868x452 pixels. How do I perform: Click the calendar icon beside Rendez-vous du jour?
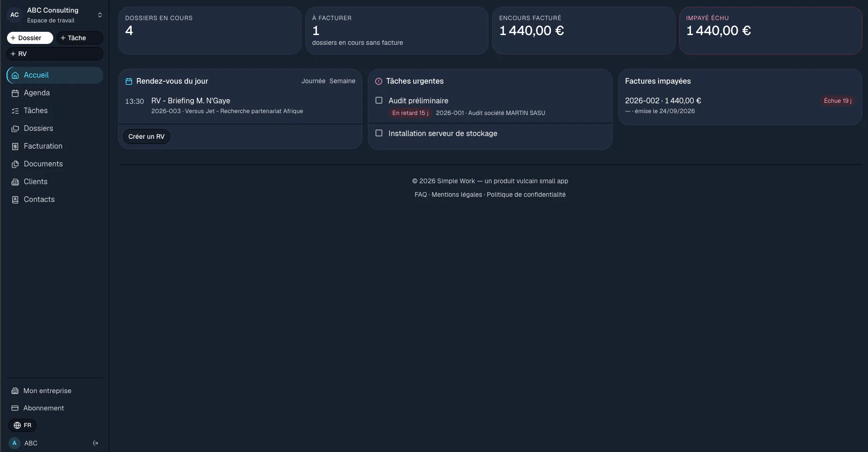(x=129, y=81)
